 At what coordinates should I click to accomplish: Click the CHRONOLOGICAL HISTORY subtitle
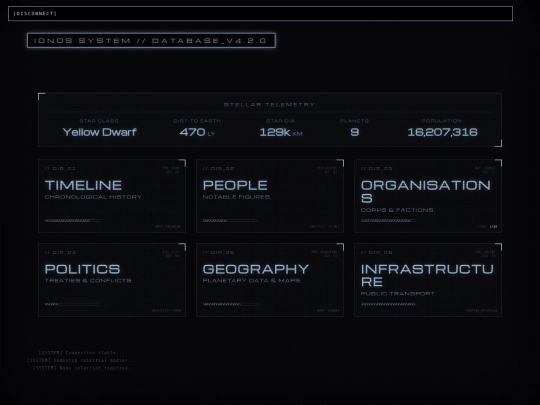coord(94,197)
